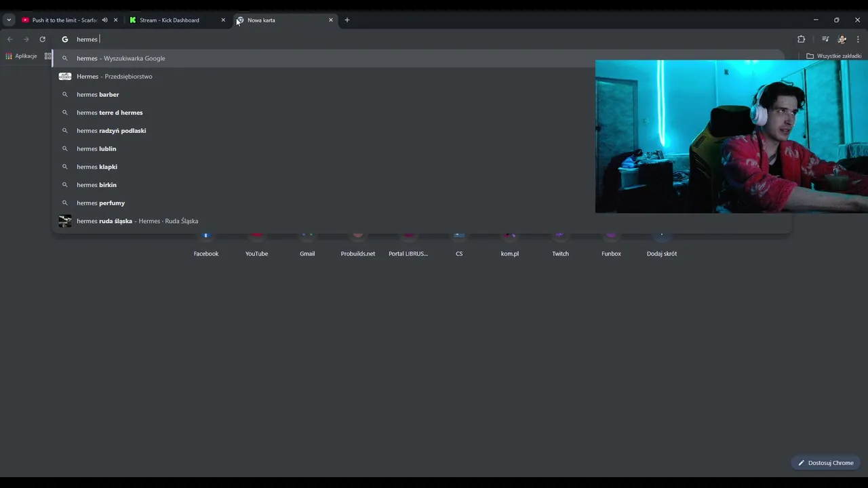This screenshot has height=488, width=868.
Task: Restore down the Chrome window
Action: click(837, 20)
